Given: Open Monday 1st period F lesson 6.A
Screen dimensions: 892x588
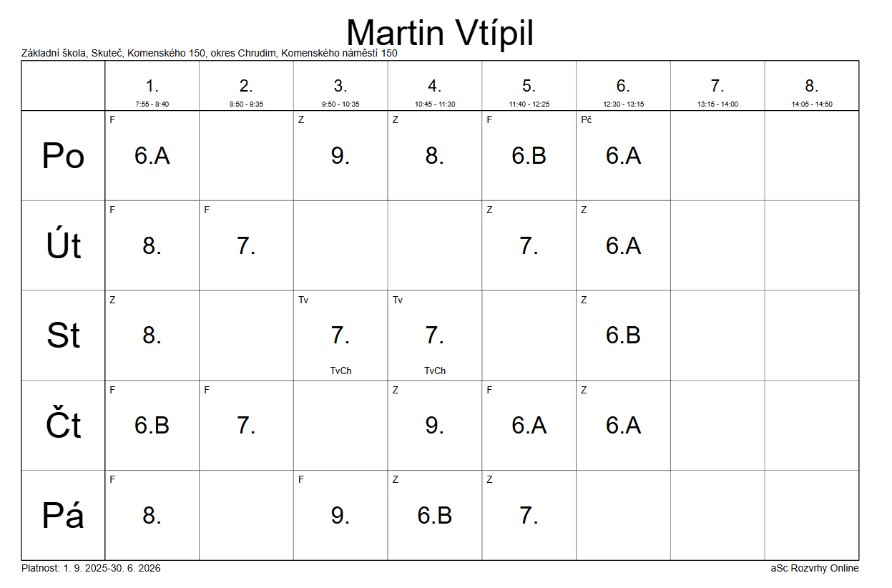Looking at the screenshot, I should coord(152,156).
